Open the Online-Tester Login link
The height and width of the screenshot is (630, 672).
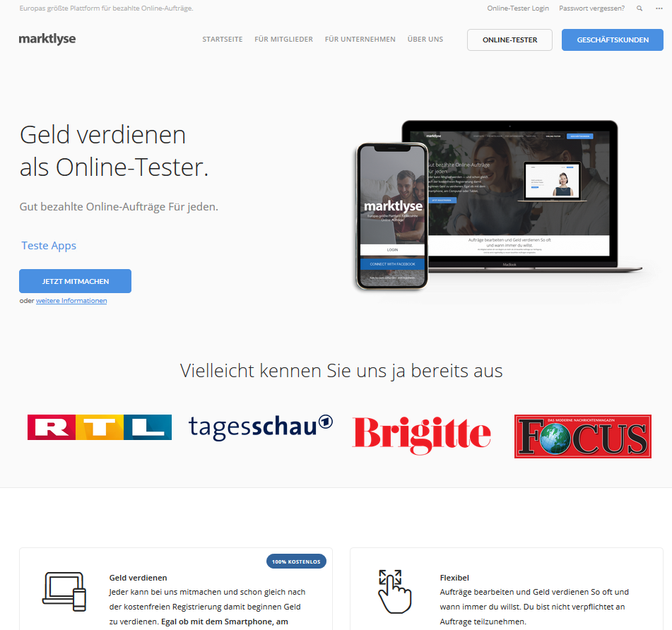click(x=518, y=8)
